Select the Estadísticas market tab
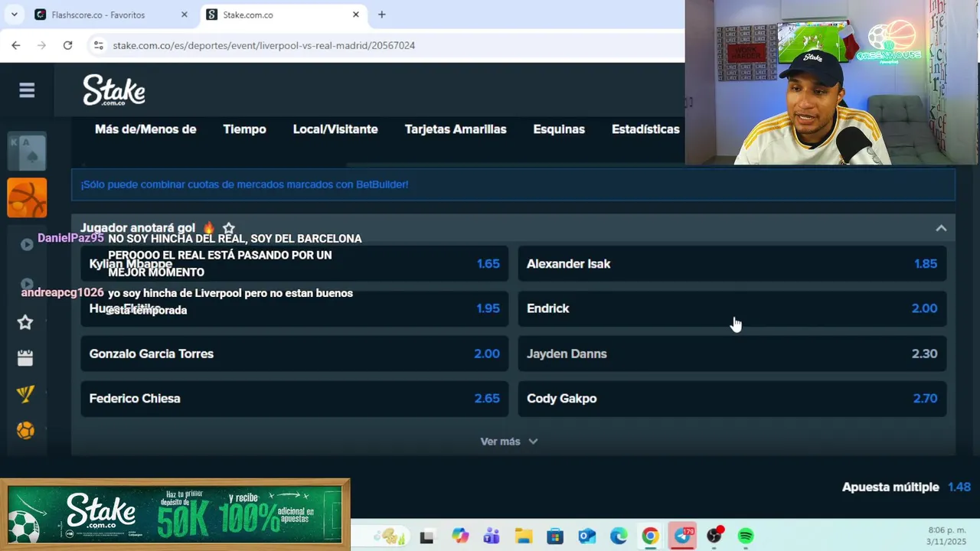 [x=645, y=129]
